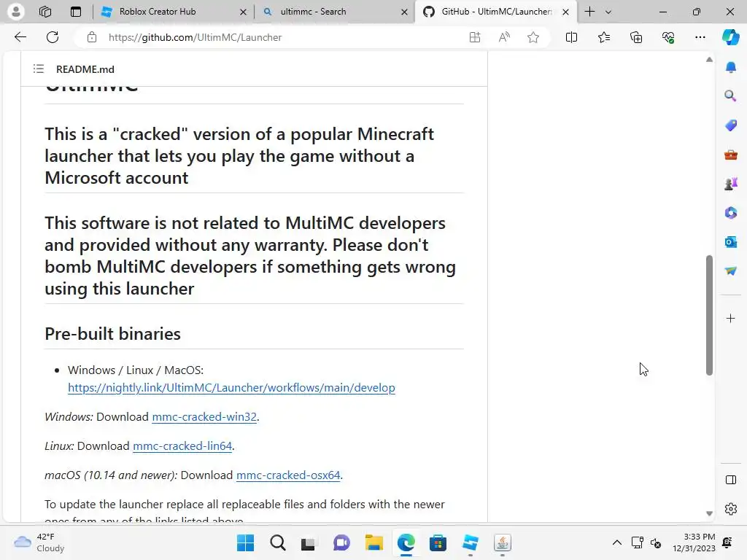Open File Explorer from taskbar

[374, 542]
